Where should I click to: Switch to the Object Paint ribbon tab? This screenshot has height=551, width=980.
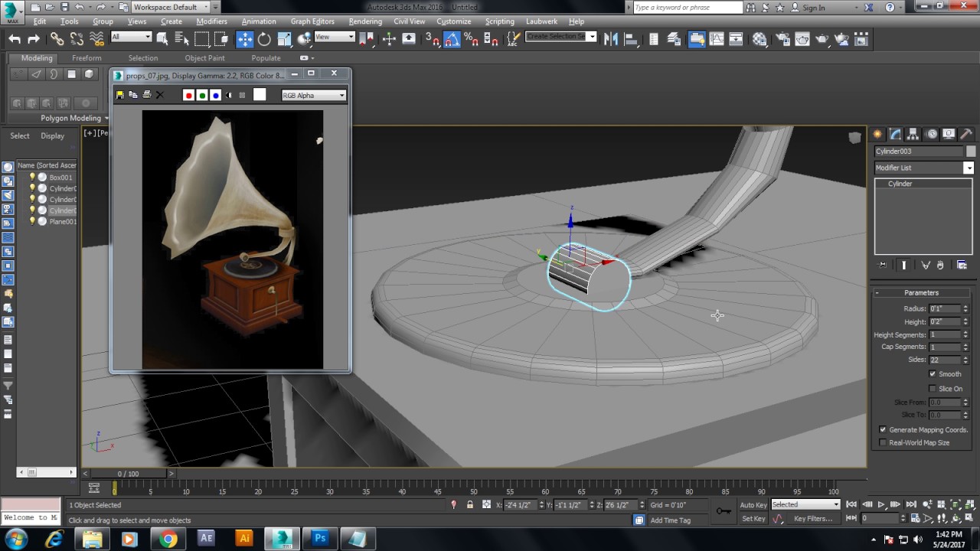pos(204,58)
